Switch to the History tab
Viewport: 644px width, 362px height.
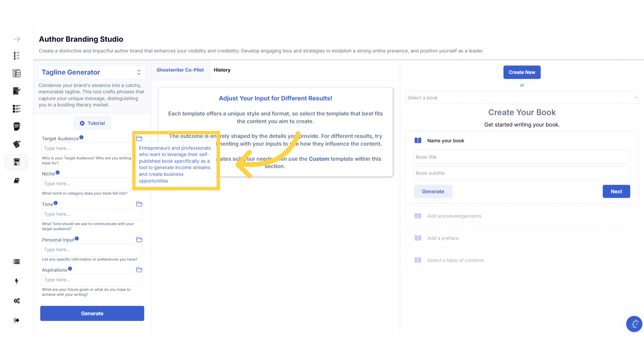[222, 70]
